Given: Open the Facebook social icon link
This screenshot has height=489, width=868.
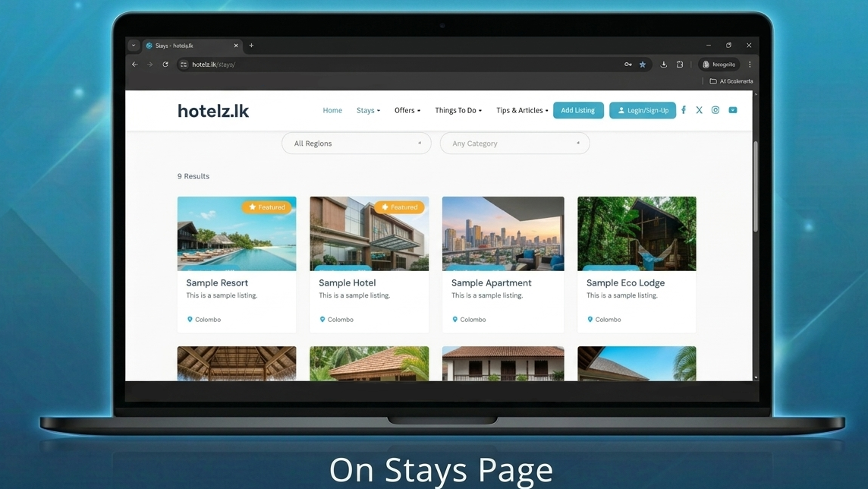Looking at the screenshot, I should coord(684,110).
